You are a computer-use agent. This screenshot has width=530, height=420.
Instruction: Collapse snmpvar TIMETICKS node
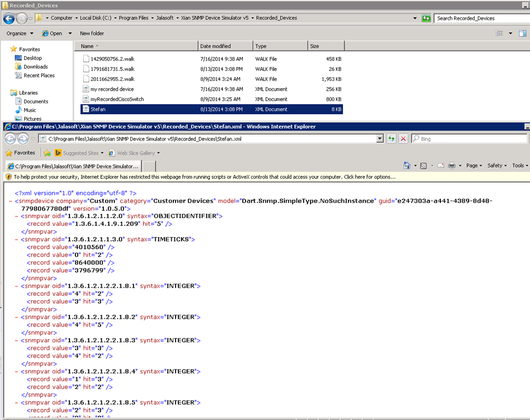pyautogui.click(x=16, y=240)
